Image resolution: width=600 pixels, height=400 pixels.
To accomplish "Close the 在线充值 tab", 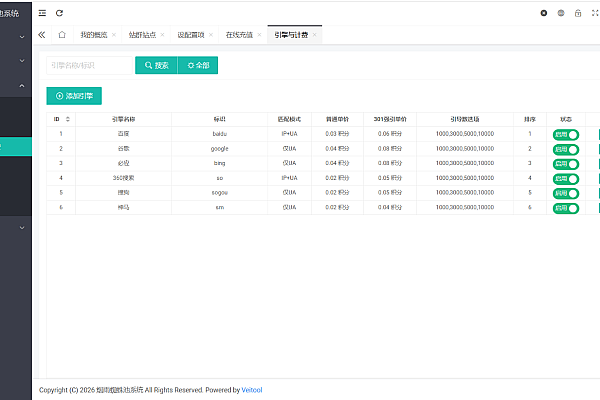I will [259, 35].
